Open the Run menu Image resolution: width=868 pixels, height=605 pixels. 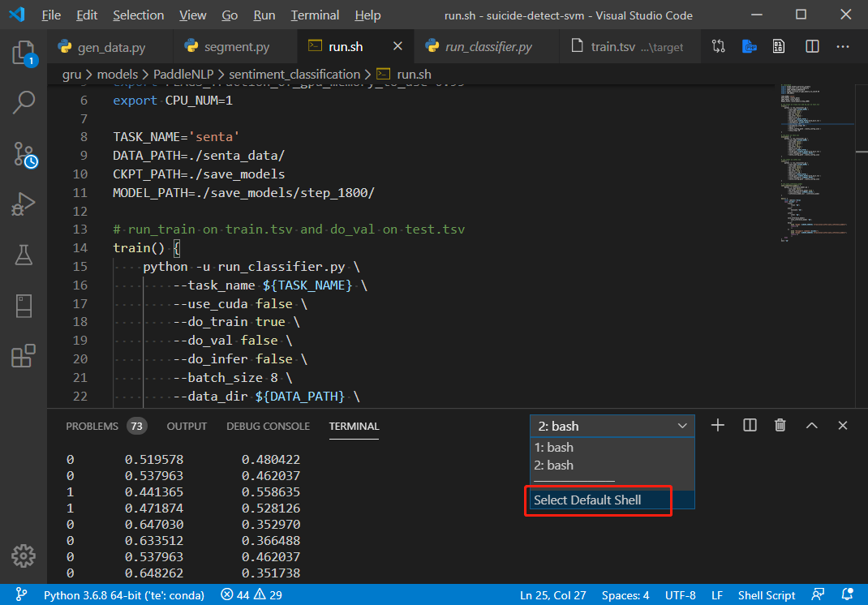[264, 15]
